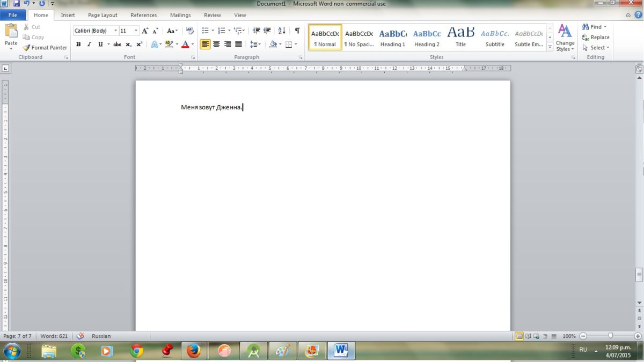Click the Sort icon in Paragraph group

click(282, 31)
